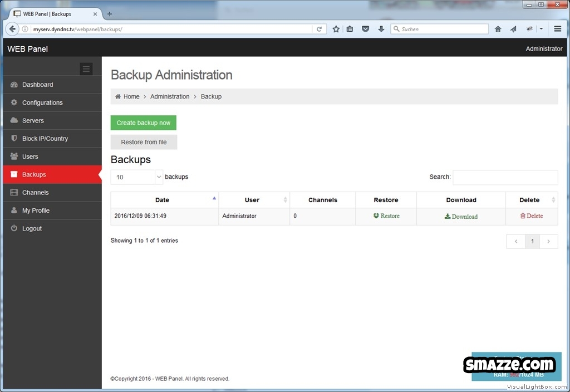Click the Backups archive icon

point(14,174)
